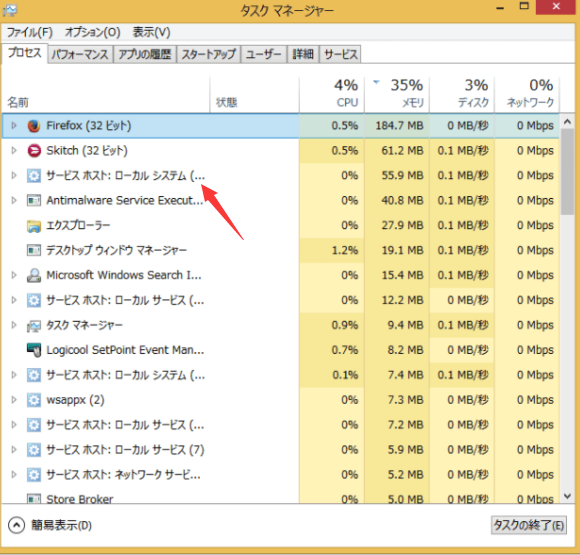The width and height of the screenshot is (580, 555).
Task: Expand the ネットワーク サービス service host
Action: (14, 475)
